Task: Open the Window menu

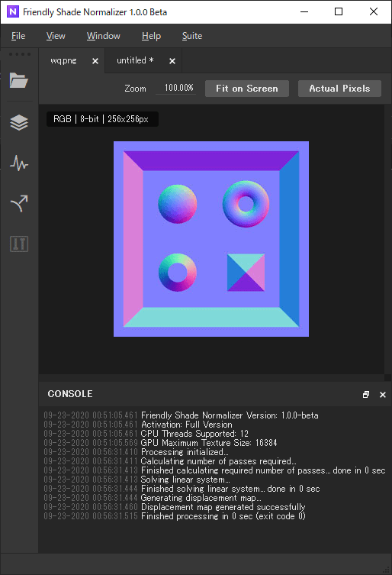Action: coord(103,36)
